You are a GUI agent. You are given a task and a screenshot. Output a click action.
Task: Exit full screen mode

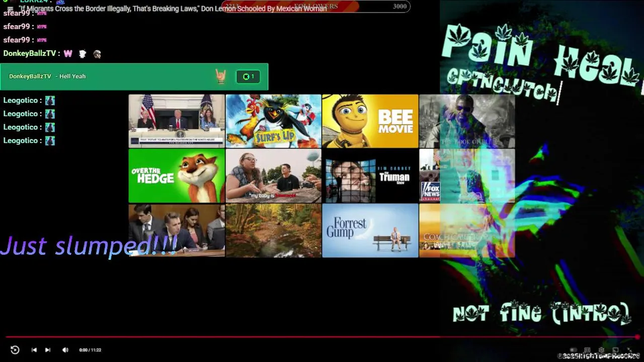point(629,350)
